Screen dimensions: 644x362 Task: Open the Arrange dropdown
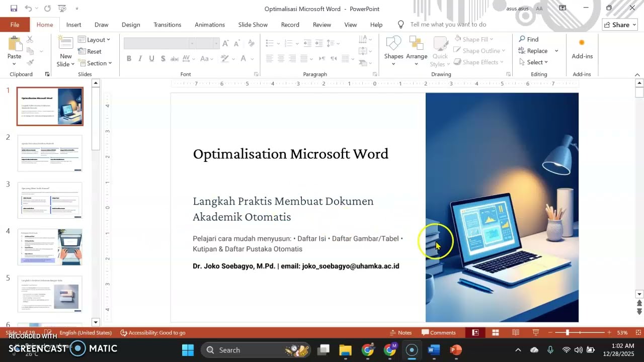click(417, 50)
